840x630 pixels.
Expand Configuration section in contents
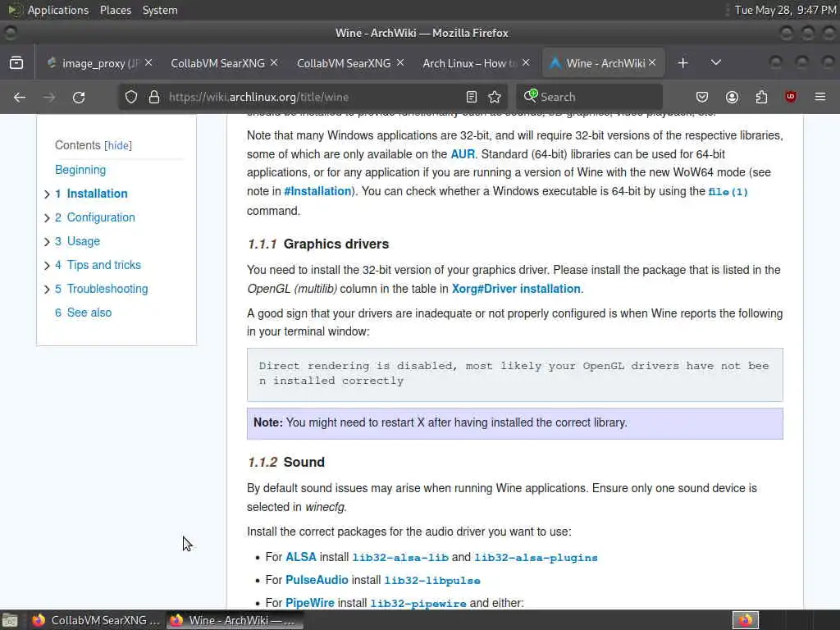coord(47,218)
